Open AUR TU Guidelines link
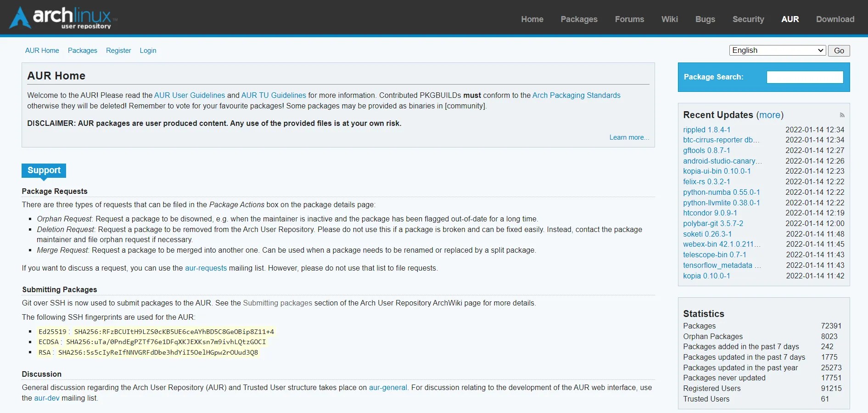The height and width of the screenshot is (413, 868). 274,96
